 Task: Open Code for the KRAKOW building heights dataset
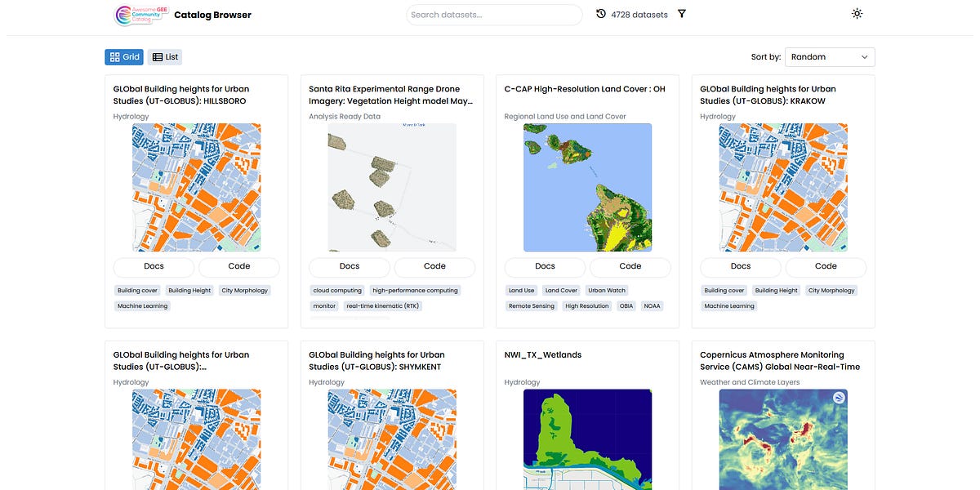click(x=826, y=266)
